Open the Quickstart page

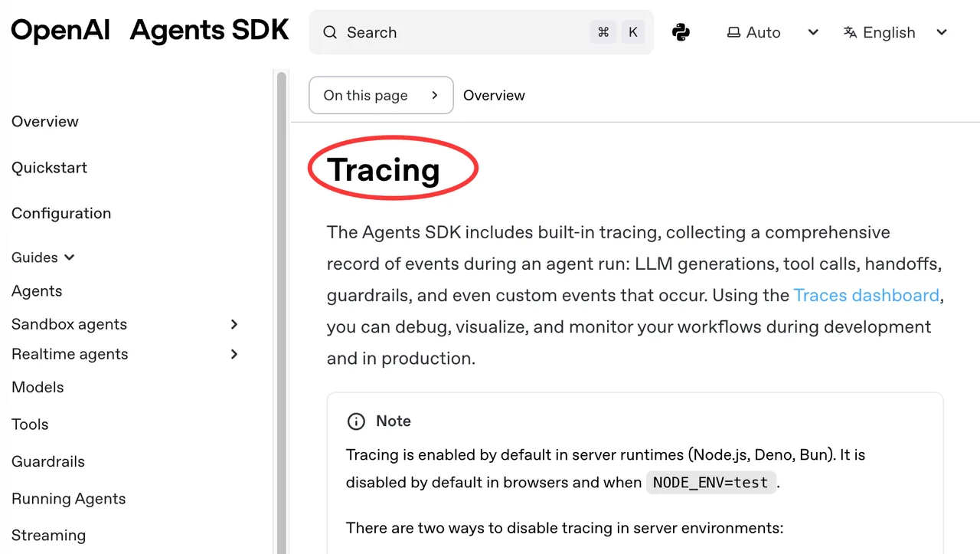50,167
